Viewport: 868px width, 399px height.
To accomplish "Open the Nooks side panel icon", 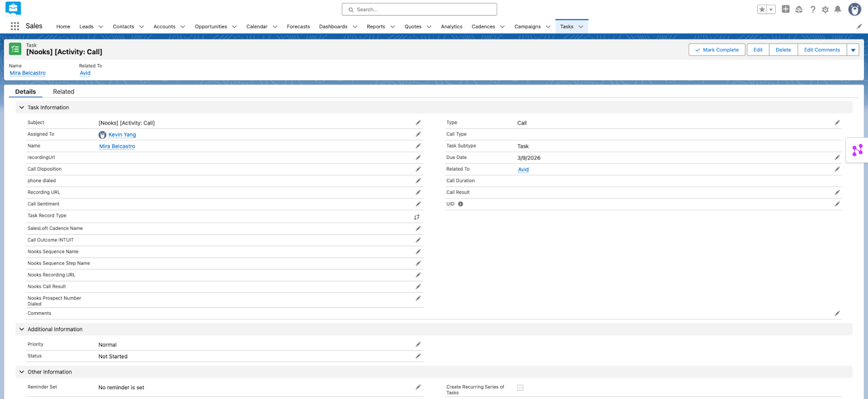I will pos(857,150).
